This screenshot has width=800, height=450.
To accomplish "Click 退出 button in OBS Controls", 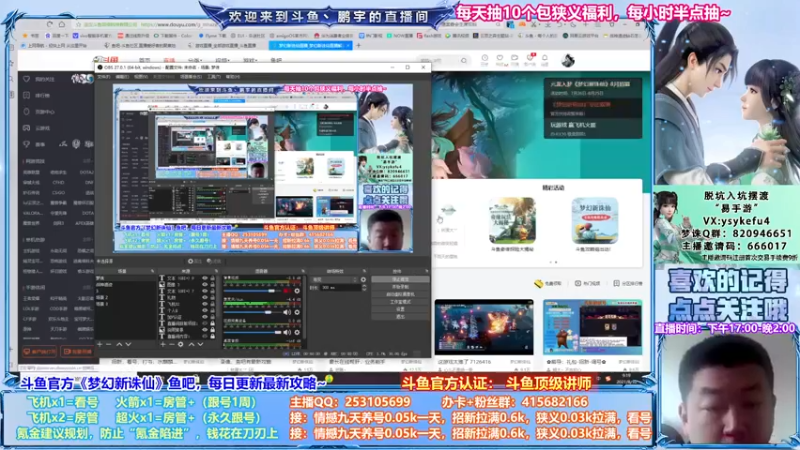I will coord(400,316).
